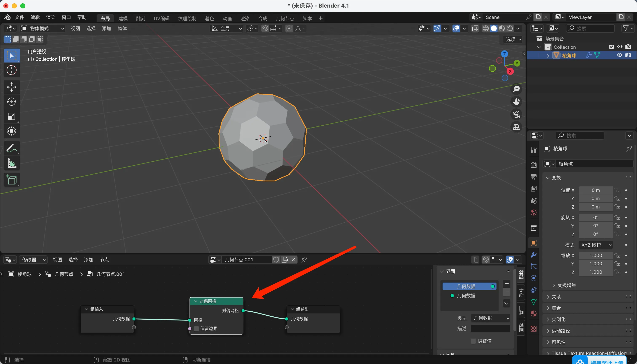Select the Move tool in the toolbar
The height and width of the screenshot is (364, 637).
pos(12,87)
